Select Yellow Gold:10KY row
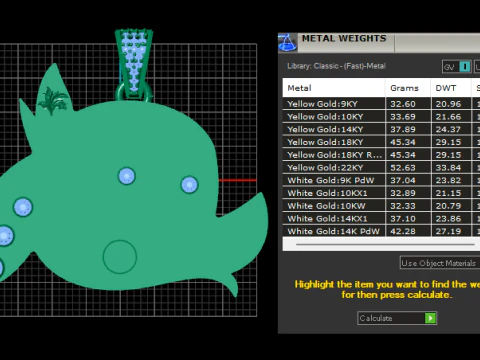This screenshot has height=360, width=480. coord(381,117)
